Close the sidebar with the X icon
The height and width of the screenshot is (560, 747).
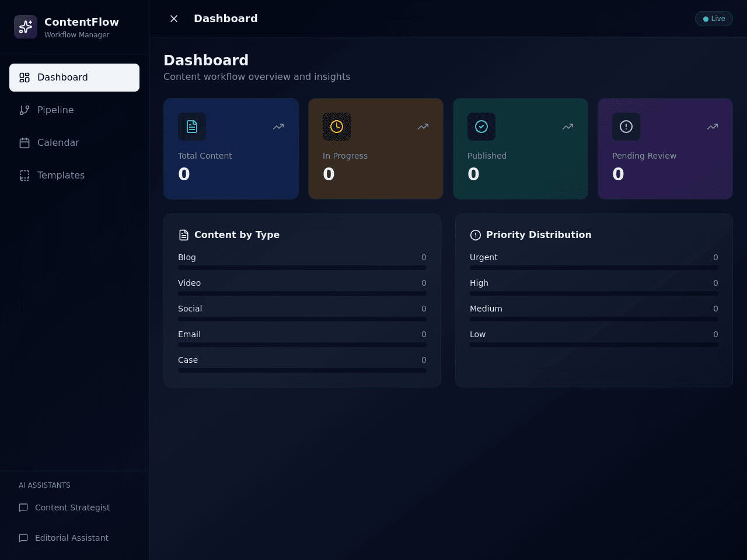(x=174, y=19)
